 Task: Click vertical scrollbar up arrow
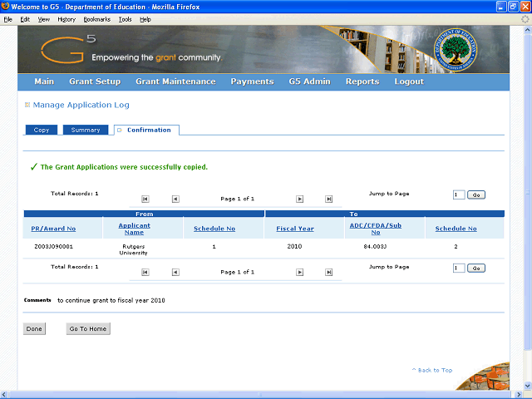[528, 30]
